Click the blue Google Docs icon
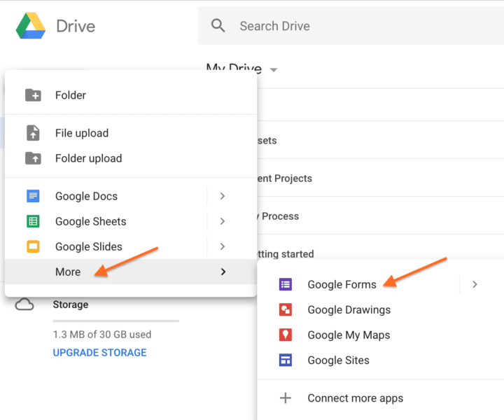 (33, 196)
